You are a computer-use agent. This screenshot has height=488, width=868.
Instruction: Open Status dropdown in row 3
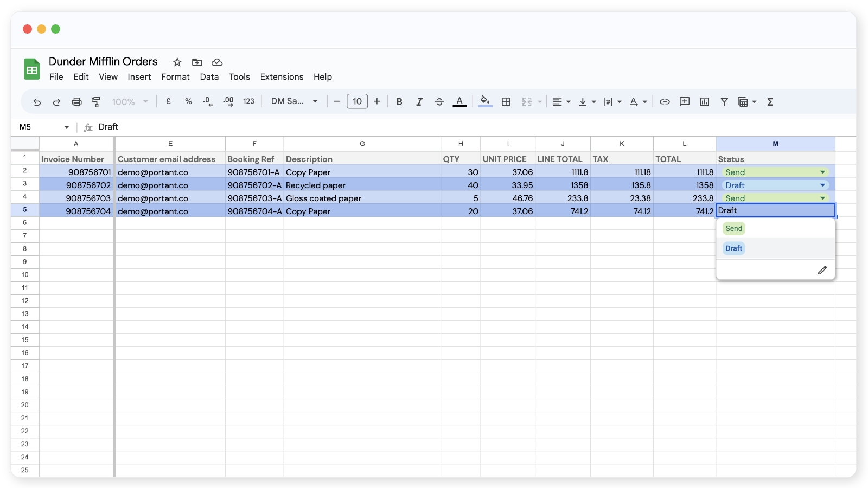point(822,185)
